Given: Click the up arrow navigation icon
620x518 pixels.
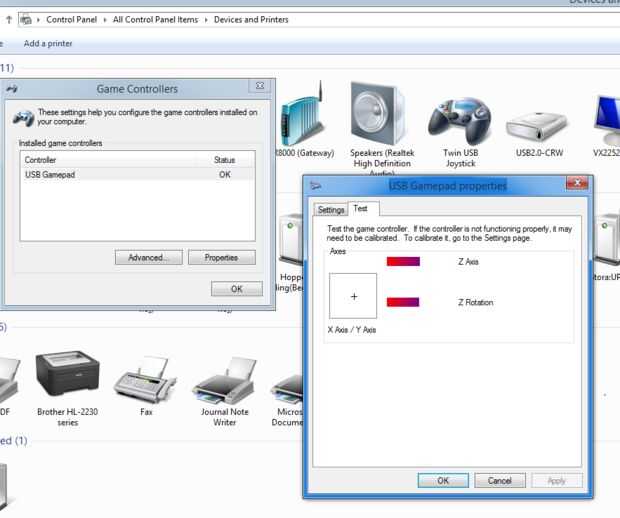Looking at the screenshot, I should pos(9,19).
